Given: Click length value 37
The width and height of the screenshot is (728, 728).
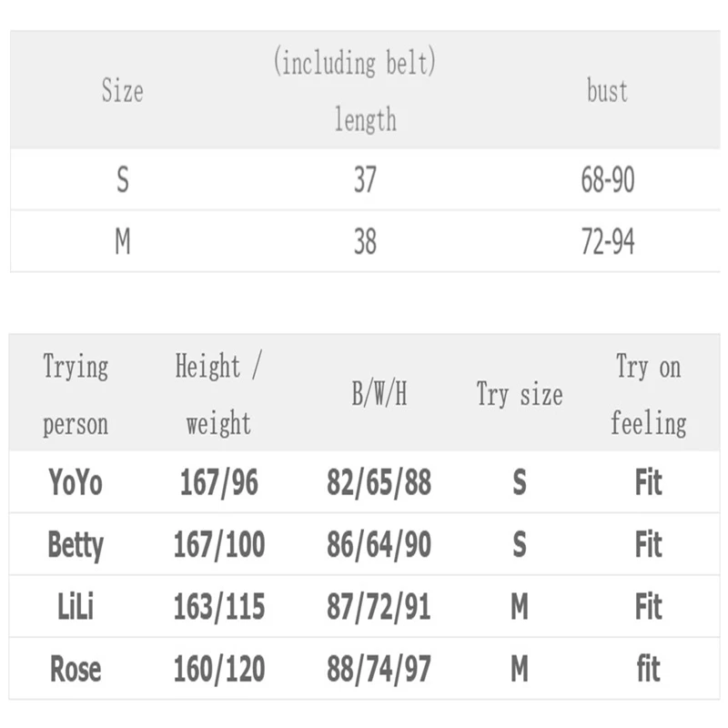Looking at the screenshot, I should (x=365, y=179).
